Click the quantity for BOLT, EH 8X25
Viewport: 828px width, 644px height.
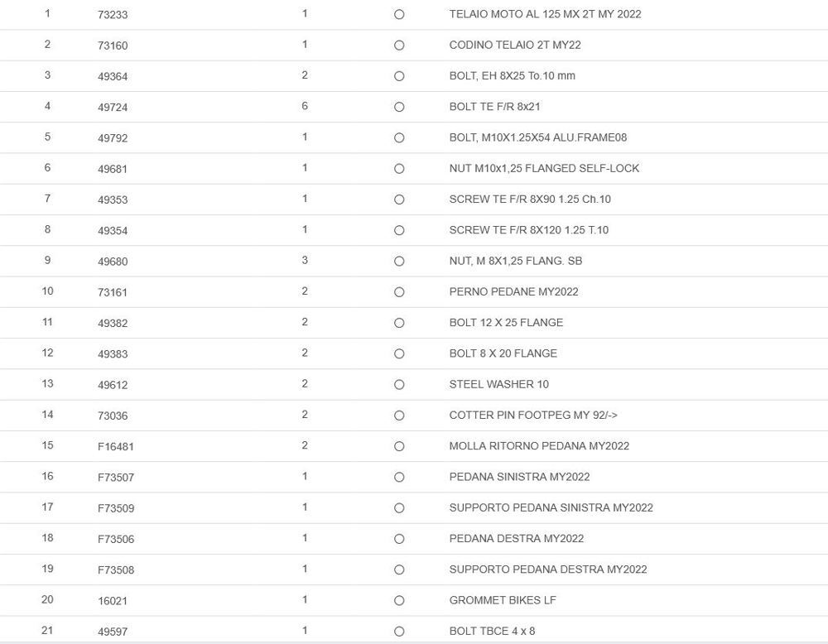coord(305,75)
